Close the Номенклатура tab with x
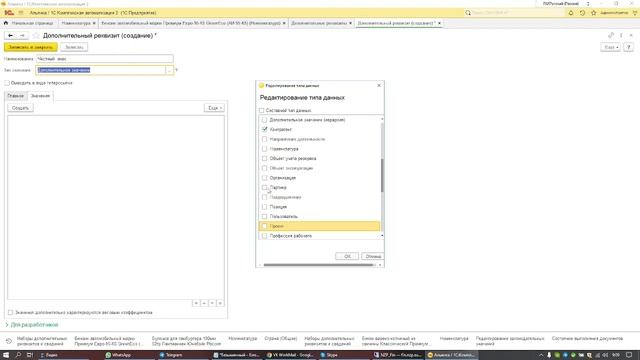640x360 pixels. pyautogui.click(x=94, y=23)
